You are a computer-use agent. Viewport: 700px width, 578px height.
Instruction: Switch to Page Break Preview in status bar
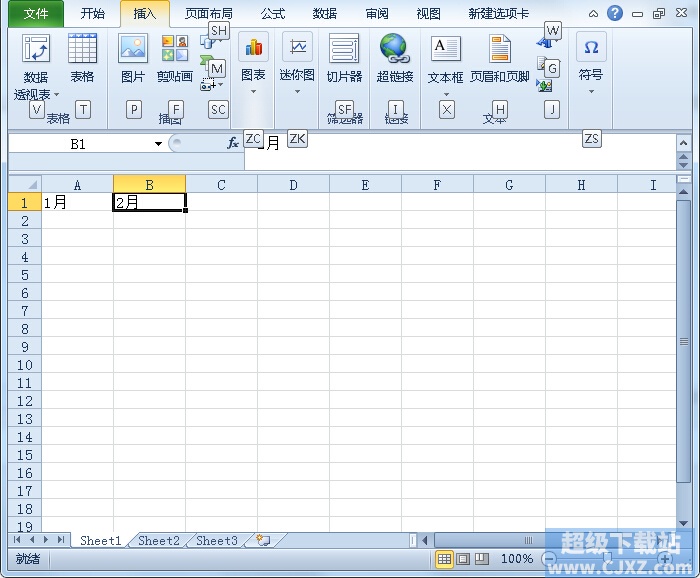[481, 559]
